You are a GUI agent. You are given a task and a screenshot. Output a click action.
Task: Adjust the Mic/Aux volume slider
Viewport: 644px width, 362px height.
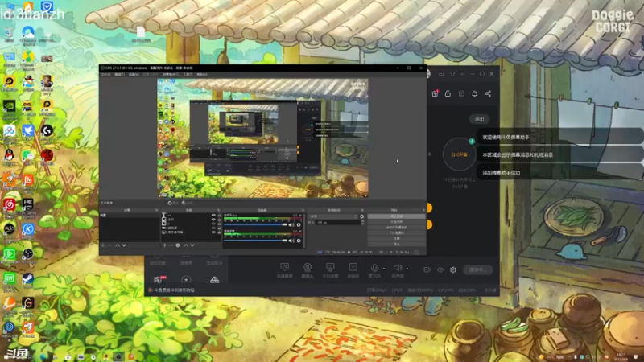pos(255,224)
